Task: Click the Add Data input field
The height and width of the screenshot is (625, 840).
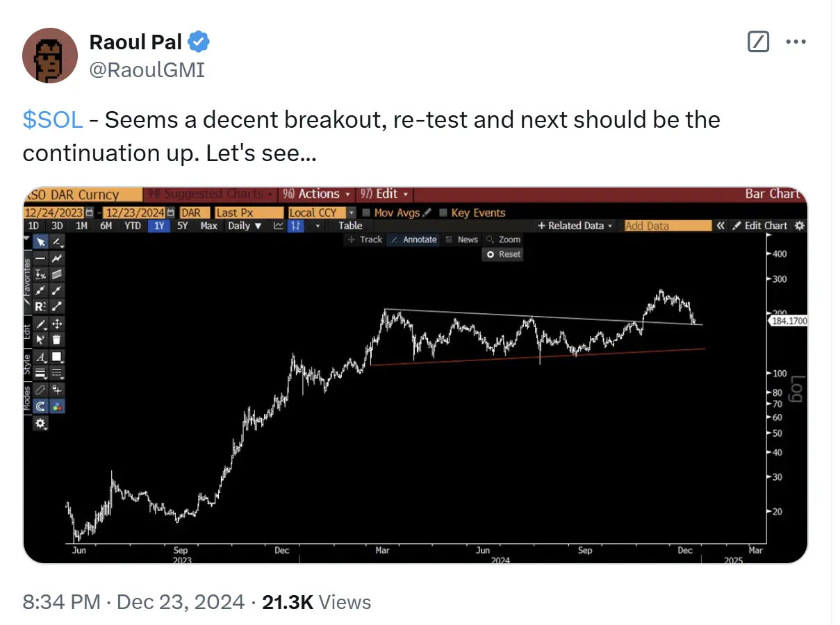Action: point(667,226)
